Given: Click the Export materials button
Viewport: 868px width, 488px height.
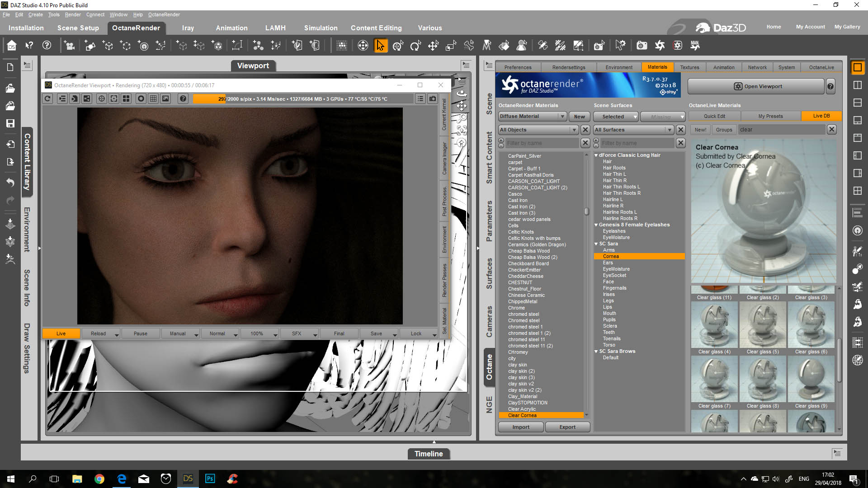Looking at the screenshot, I should click(x=567, y=427).
